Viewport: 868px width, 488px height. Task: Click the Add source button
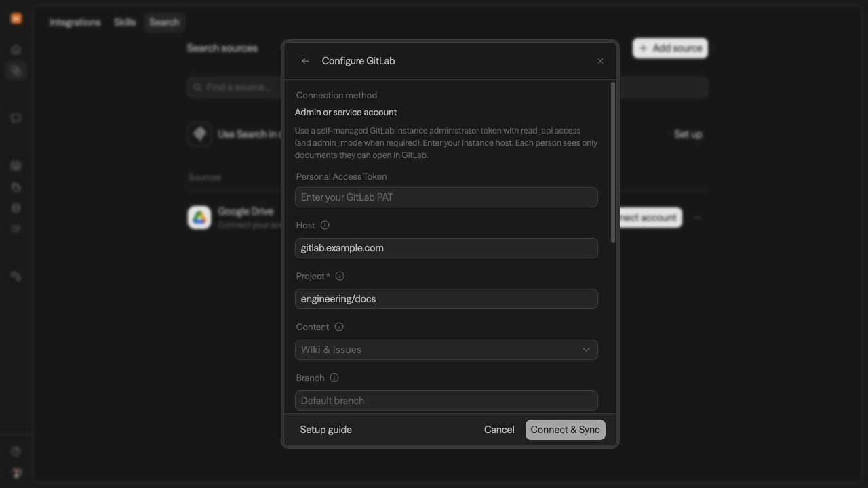click(x=671, y=48)
